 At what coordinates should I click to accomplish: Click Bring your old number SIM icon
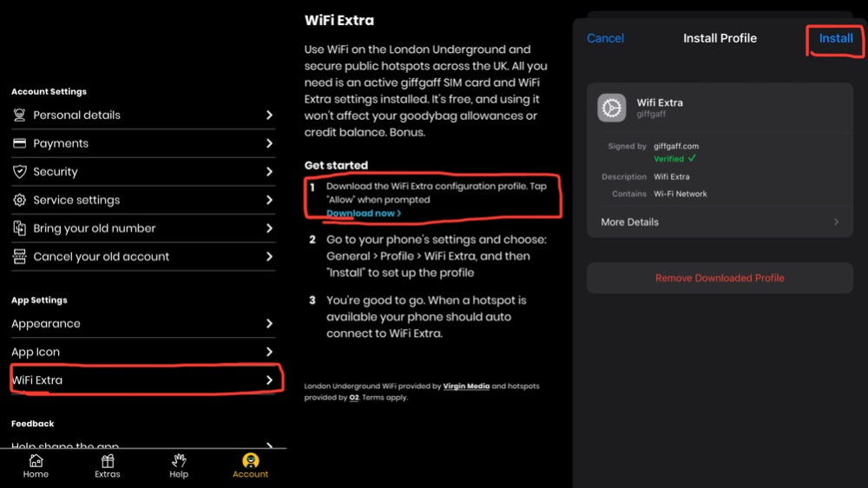(x=19, y=228)
